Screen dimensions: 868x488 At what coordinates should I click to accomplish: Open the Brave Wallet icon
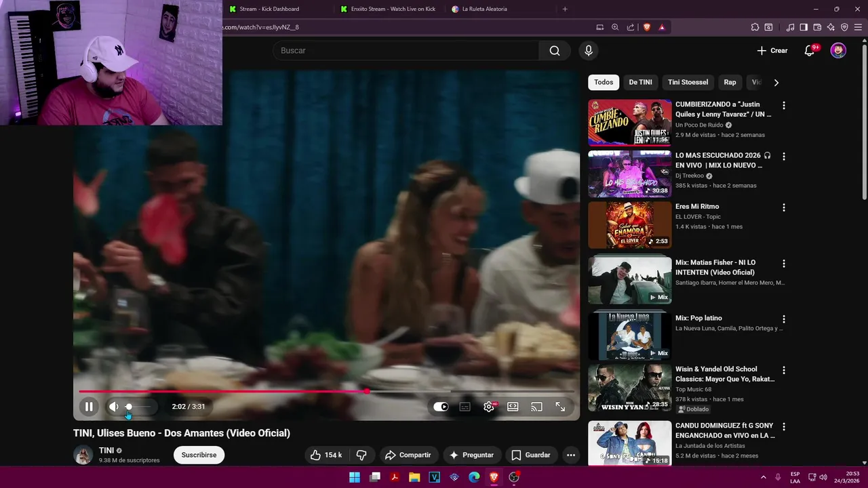817,27
